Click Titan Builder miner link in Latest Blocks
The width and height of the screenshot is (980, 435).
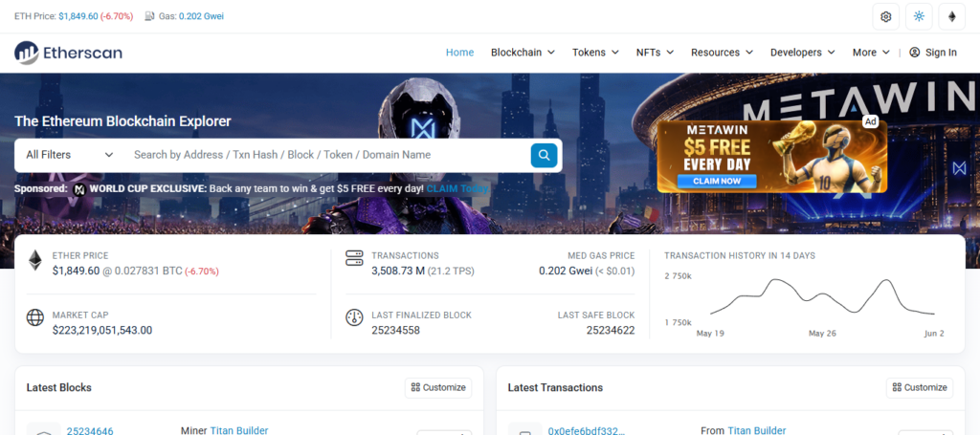pos(239,430)
